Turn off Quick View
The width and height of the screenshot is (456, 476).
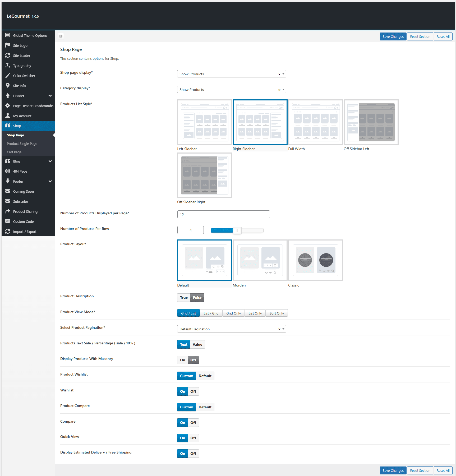[x=193, y=438]
